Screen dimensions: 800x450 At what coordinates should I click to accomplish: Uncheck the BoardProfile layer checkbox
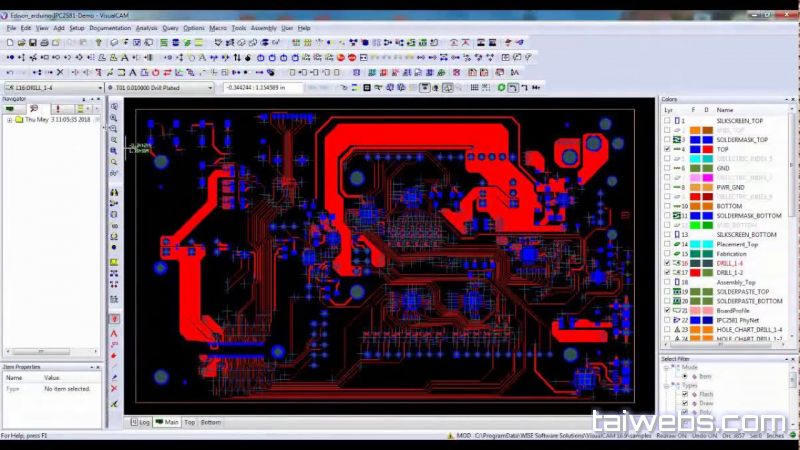[x=667, y=311]
